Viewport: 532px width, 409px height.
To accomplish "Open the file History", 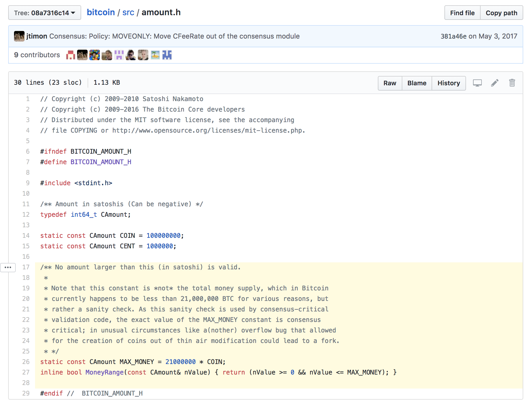I will click(448, 83).
